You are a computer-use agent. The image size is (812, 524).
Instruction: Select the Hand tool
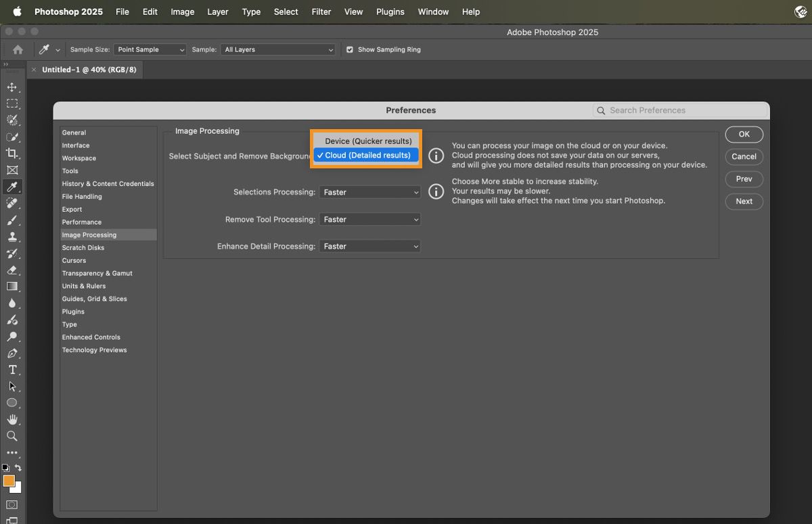[12, 419]
